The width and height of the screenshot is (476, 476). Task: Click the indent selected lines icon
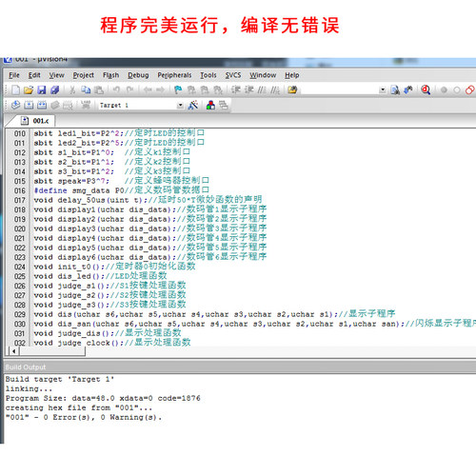235,90
